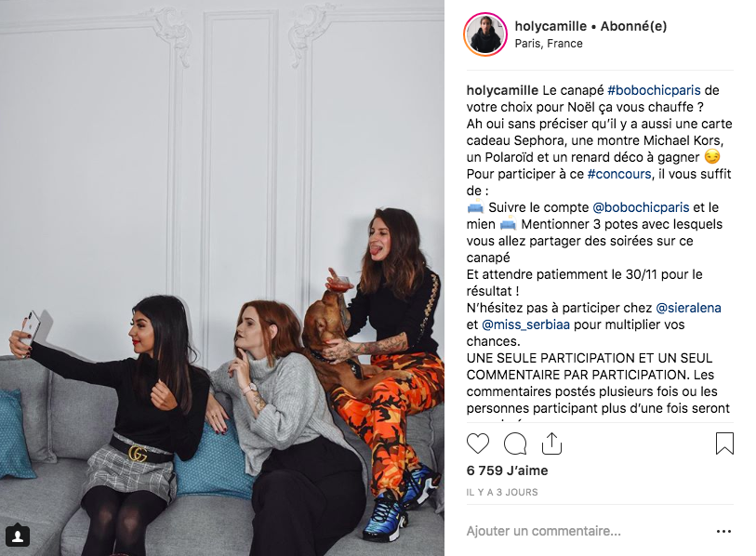Visit the @bobochicparis account mention
The height and width of the screenshot is (556, 756).
click(x=641, y=207)
